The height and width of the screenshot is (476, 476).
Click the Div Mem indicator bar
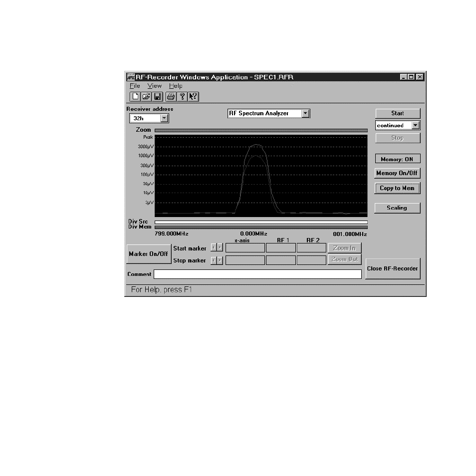(x=261, y=227)
